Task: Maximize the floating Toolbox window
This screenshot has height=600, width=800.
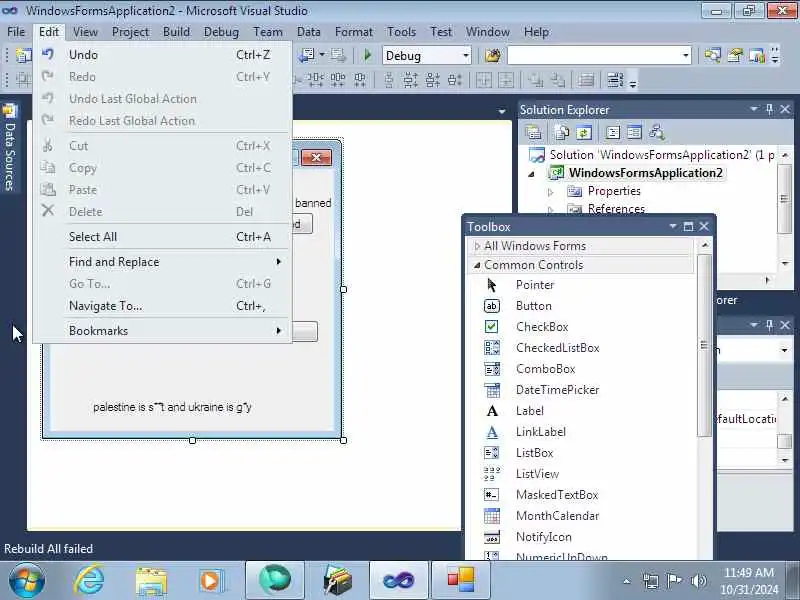Action: tap(688, 226)
